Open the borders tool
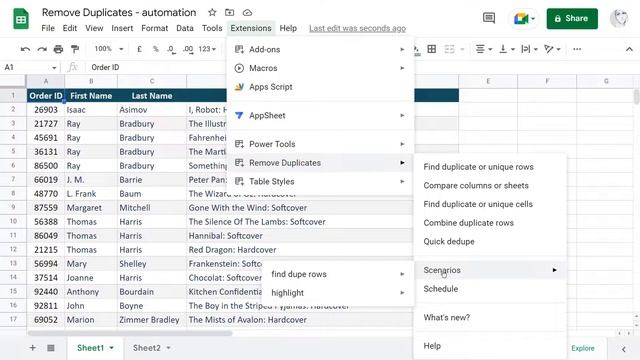Viewport: 640px width, 360px height. point(431,49)
